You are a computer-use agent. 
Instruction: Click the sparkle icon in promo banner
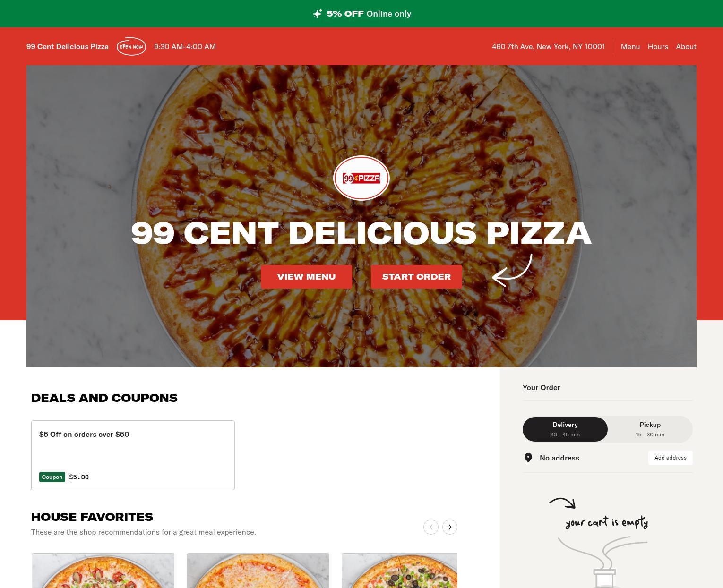[x=318, y=14]
